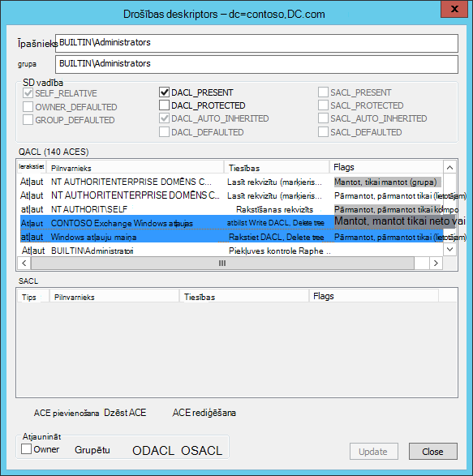Click SACL Flags column header
The height and width of the screenshot is (476, 473).
tap(374, 296)
